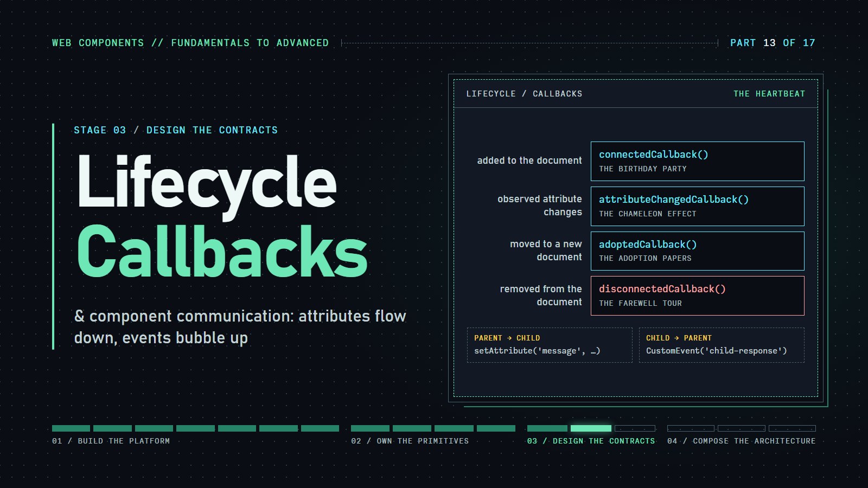The width and height of the screenshot is (868, 488).
Task: Click the green 'Callbacks' title word
Action: [222, 251]
